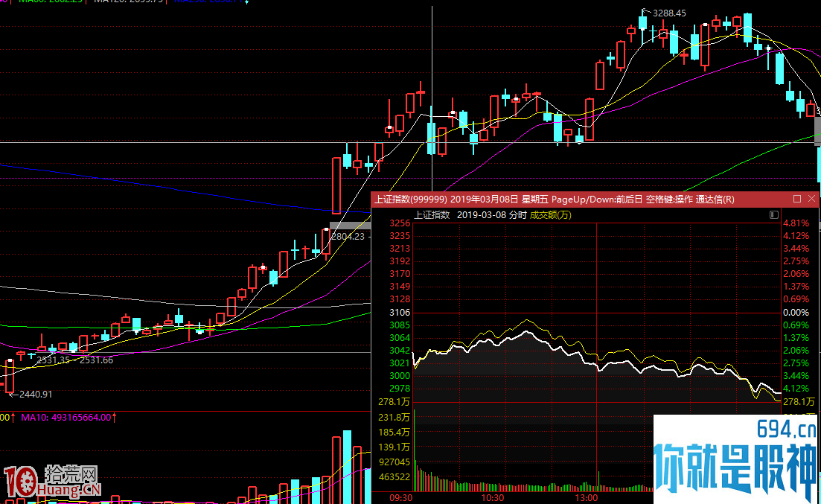The height and width of the screenshot is (504, 821).
Task: Click the 2019-03-08 分时 date label
Action: click(492, 215)
